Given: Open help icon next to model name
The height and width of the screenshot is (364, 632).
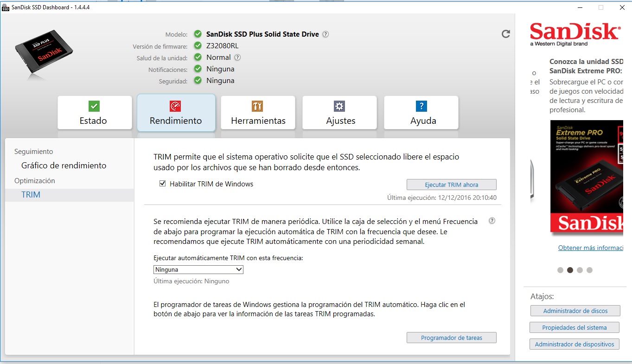Looking at the screenshot, I should point(326,34).
